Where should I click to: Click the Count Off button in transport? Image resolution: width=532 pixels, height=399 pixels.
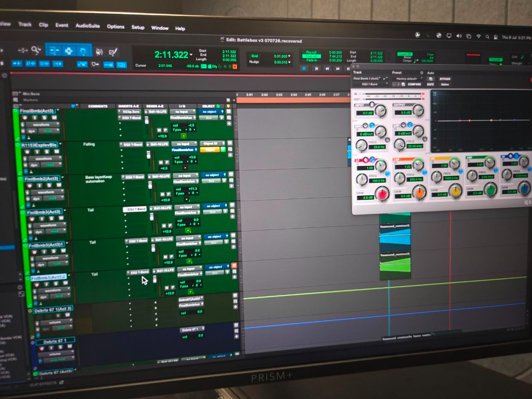pos(405,54)
